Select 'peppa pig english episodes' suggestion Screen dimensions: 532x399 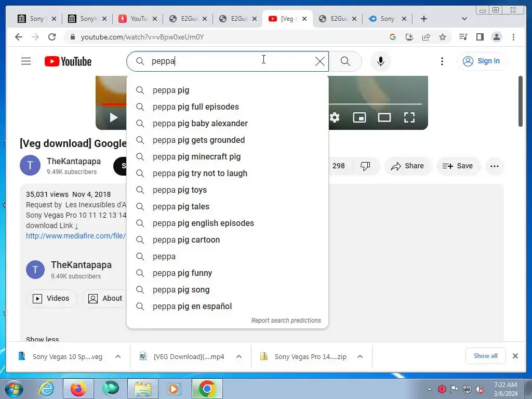(x=228, y=223)
